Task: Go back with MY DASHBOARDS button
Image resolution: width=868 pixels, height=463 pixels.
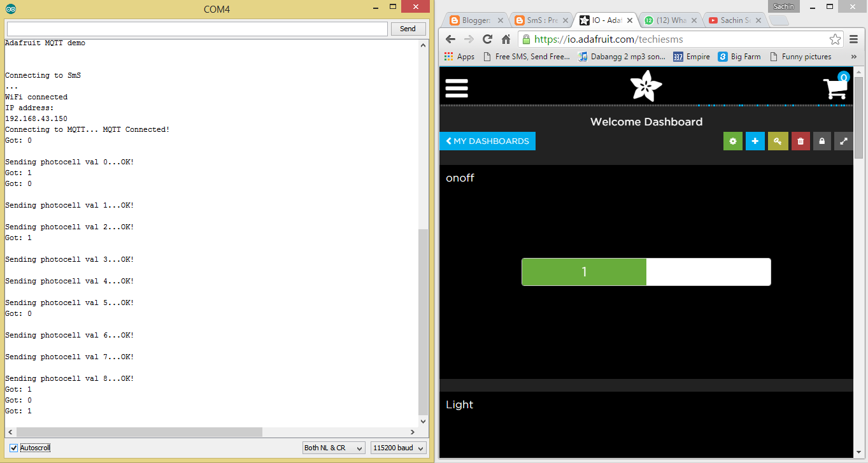Action: pos(487,141)
